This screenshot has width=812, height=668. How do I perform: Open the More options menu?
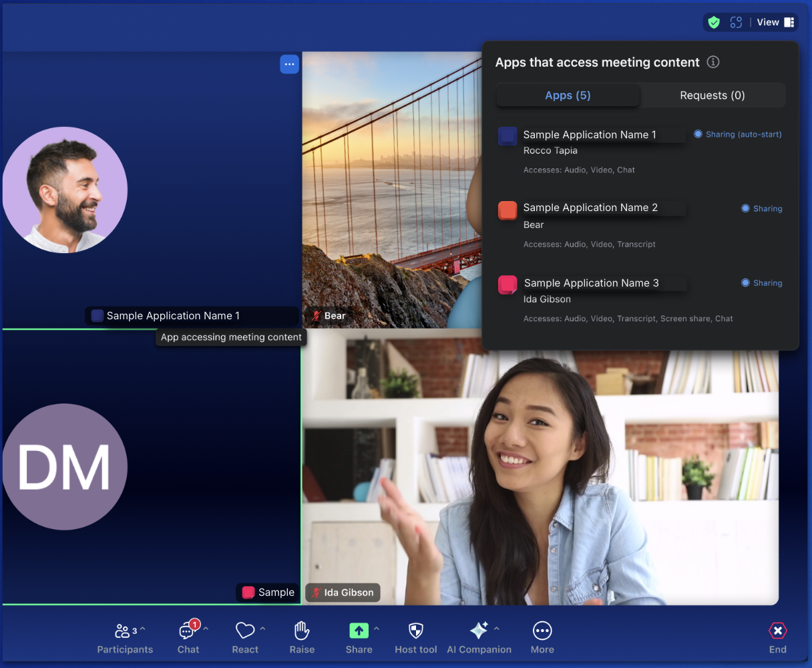542,639
